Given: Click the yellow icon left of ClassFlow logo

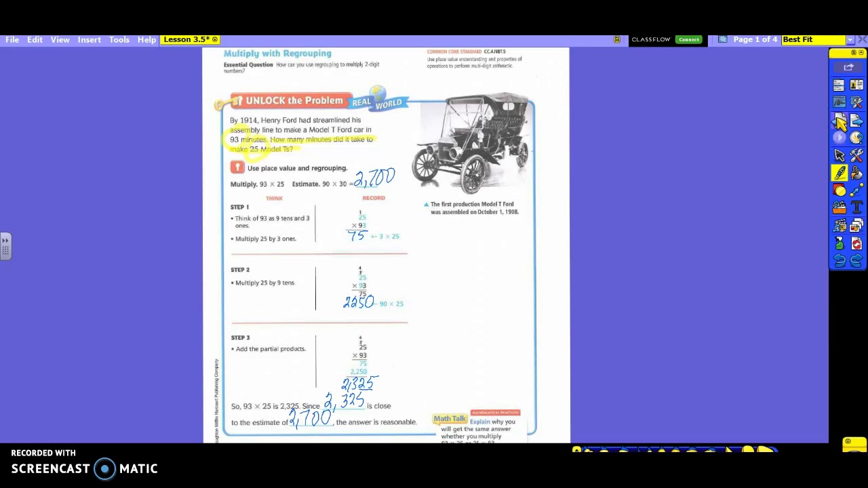Looking at the screenshot, I should pos(616,39).
